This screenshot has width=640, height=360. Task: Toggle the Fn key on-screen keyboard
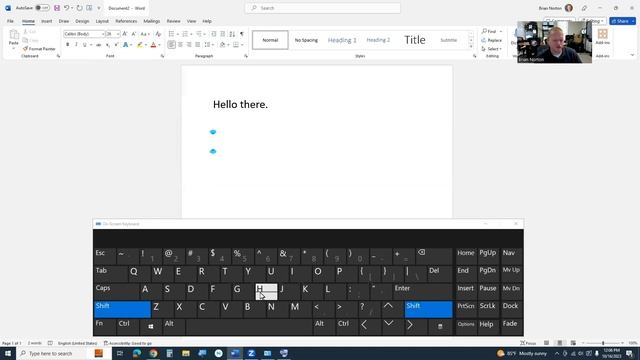pyautogui.click(x=104, y=327)
